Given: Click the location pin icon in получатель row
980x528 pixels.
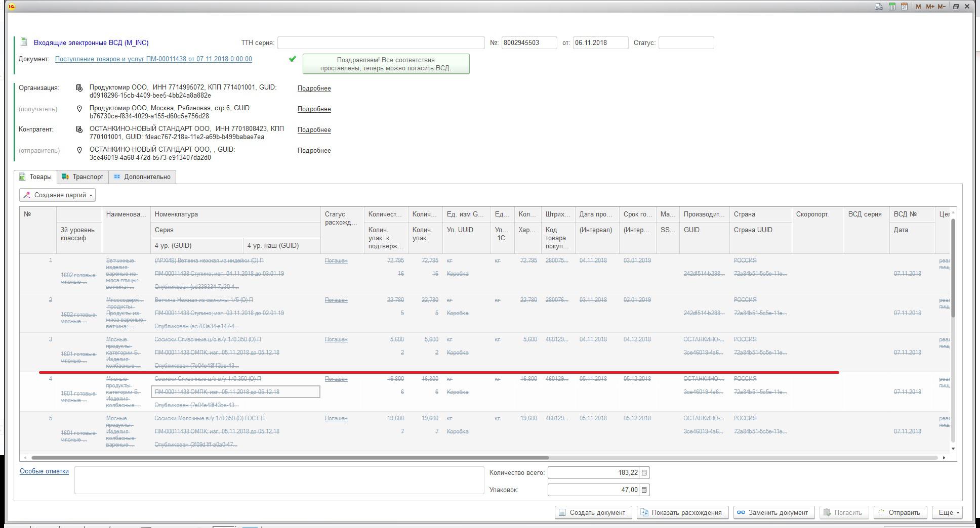Looking at the screenshot, I should (x=79, y=109).
